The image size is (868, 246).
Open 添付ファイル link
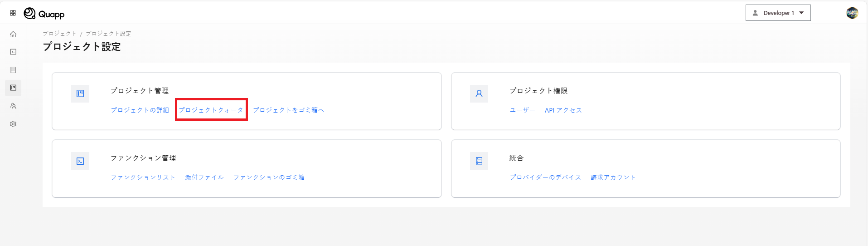pos(204,177)
